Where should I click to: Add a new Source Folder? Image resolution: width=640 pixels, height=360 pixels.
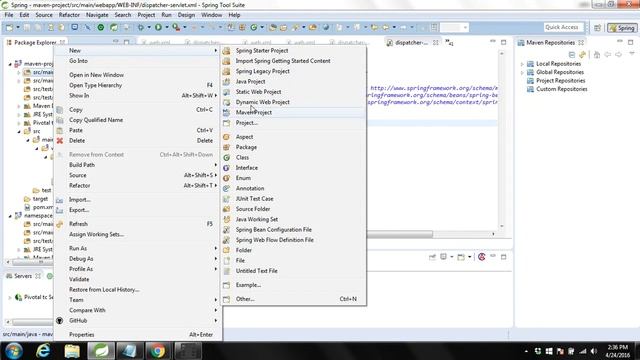[293, 209]
